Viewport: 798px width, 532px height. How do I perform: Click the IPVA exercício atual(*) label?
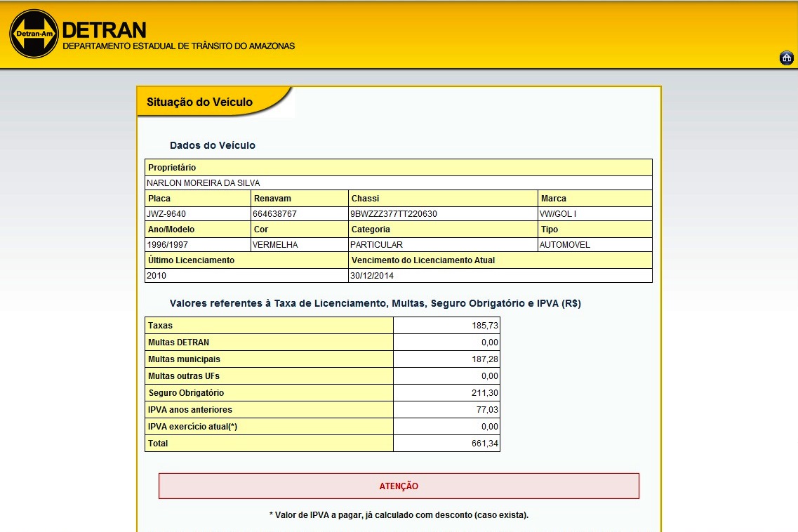[193, 427]
